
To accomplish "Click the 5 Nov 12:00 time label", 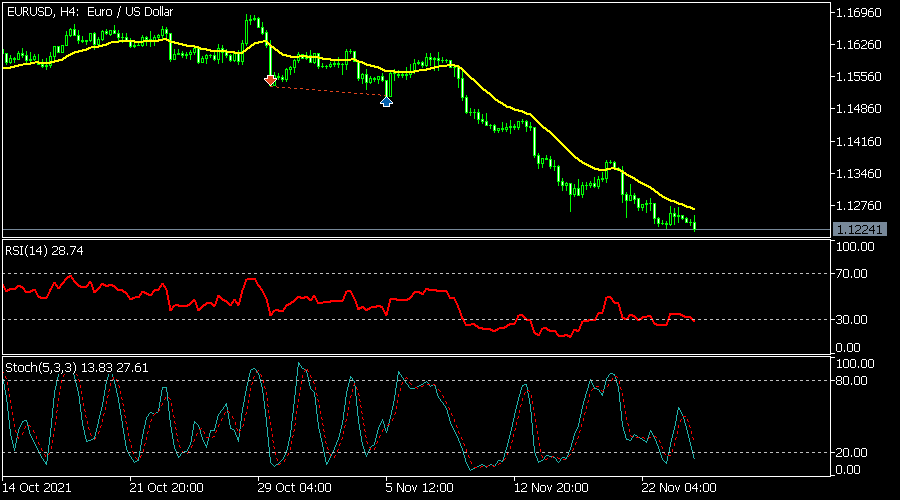I will pos(420,488).
